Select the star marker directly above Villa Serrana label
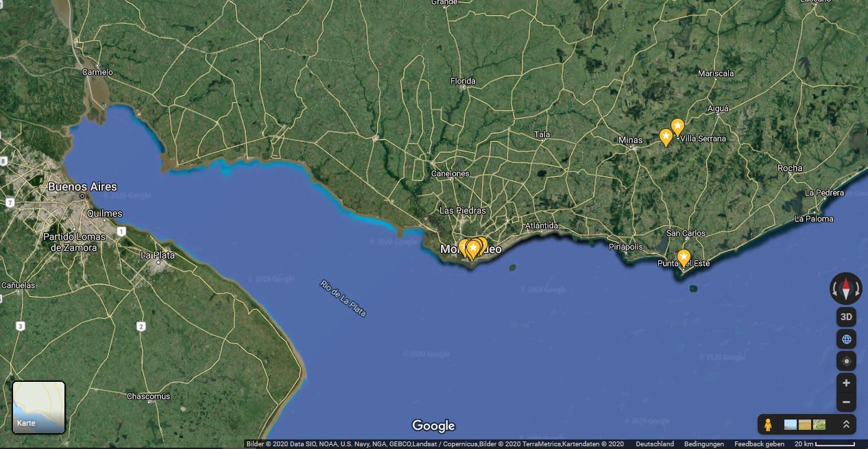Image resolution: width=868 pixels, height=449 pixels. 677,128
